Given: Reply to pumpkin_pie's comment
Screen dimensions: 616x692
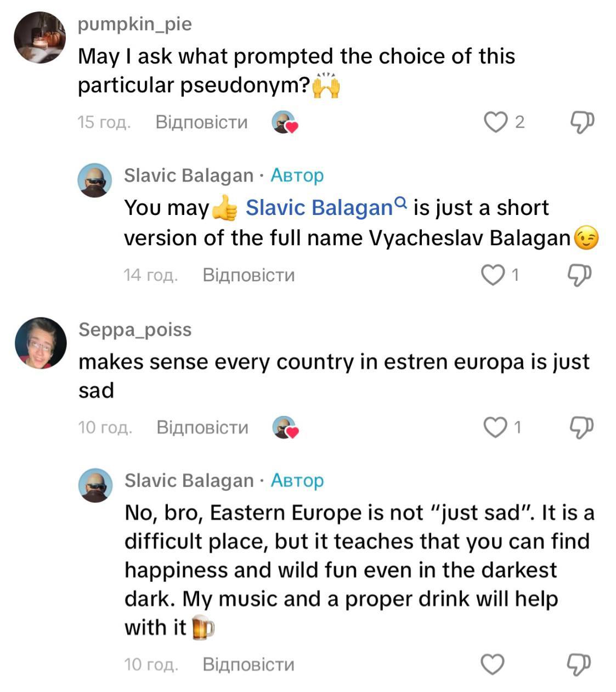Looking at the screenshot, I should tap(201, 122).
